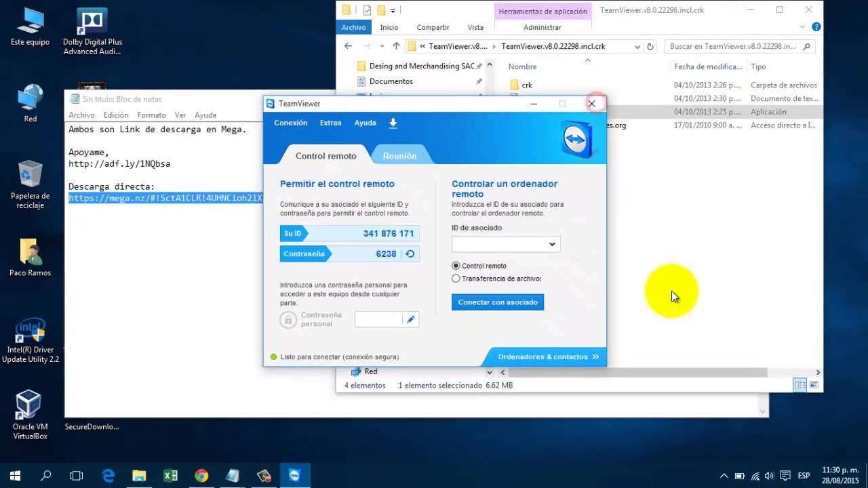Open File Explorer from the taskbar
Screen dimensions: 868x488
[x=139, y=476]
